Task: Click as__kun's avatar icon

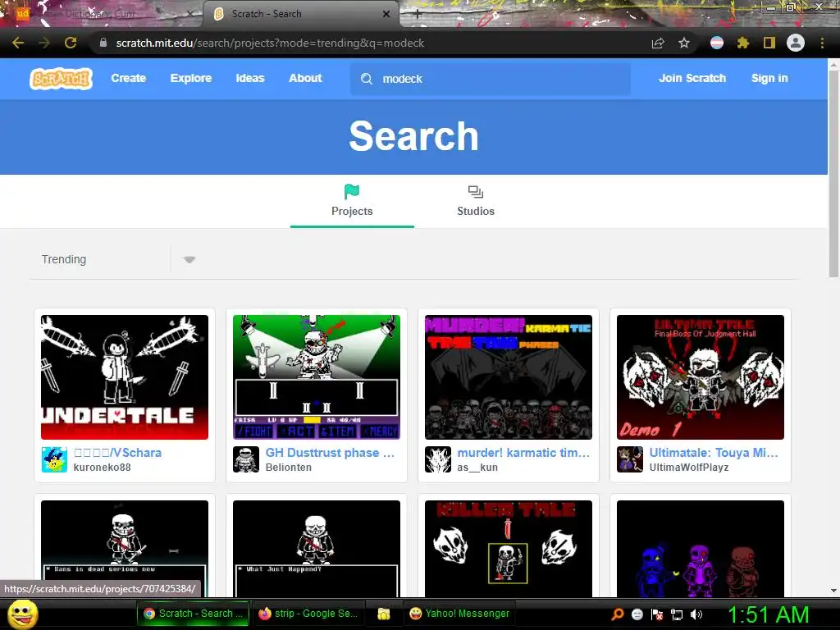Action: pos(438,459)
